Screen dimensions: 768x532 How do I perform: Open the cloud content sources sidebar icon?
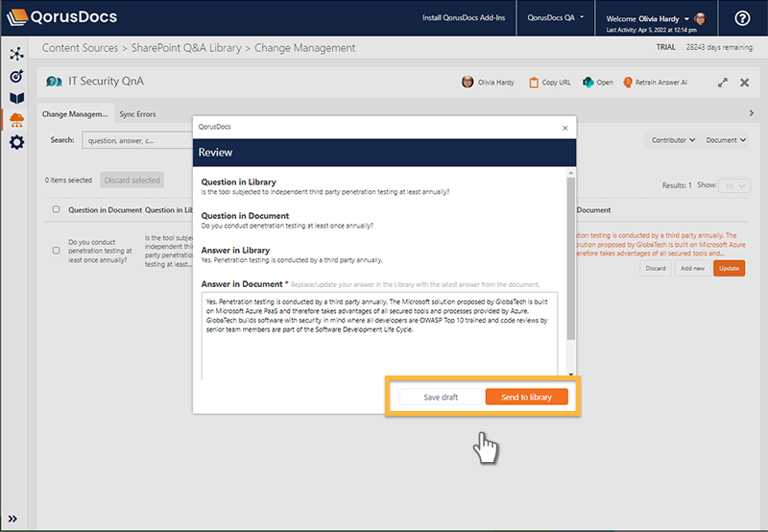(16, 120)
